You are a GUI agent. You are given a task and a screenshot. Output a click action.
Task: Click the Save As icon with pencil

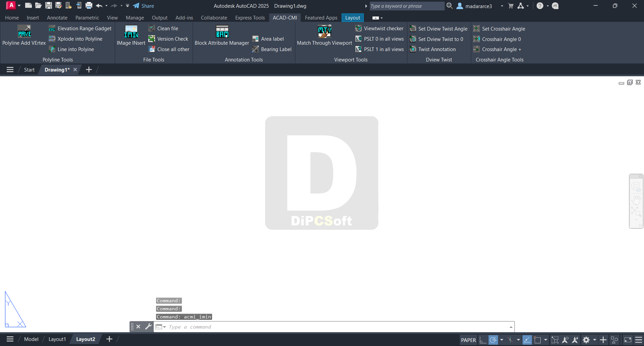tap(59, 5)
